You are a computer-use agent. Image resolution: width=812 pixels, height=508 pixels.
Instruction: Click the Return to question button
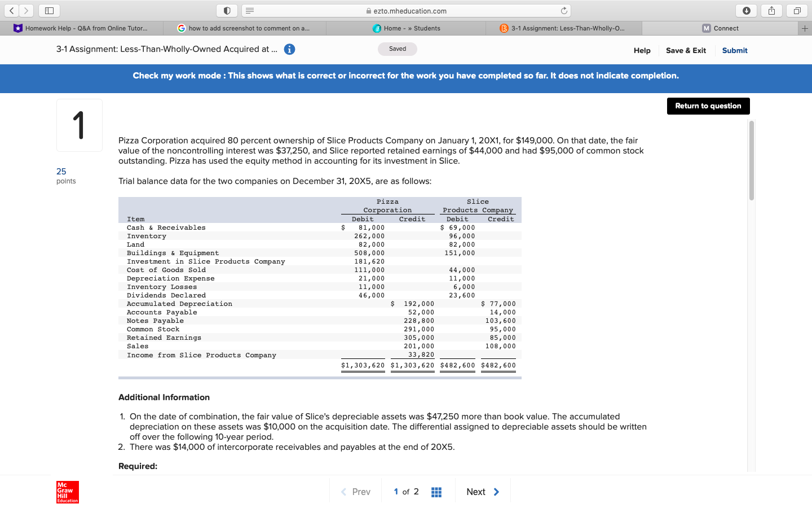[708, 106]
